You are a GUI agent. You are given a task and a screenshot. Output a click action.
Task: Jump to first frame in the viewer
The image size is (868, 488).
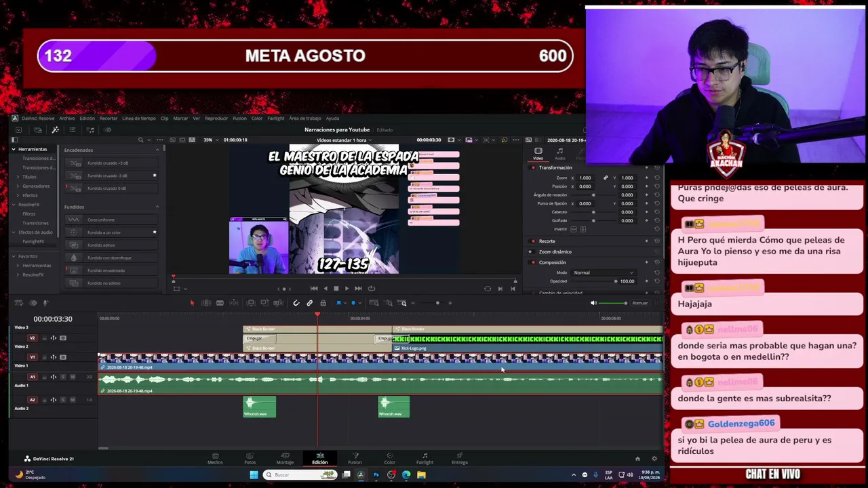pyautogui.click(x=313, y=288)
